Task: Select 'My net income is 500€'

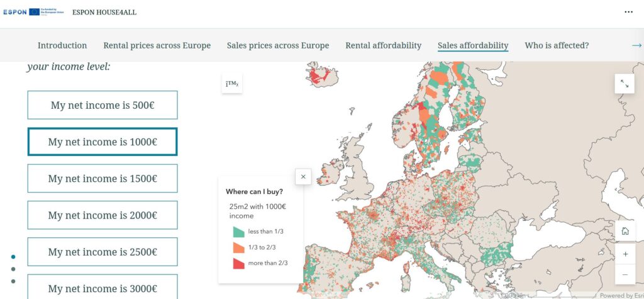Action: pos(103,105)
